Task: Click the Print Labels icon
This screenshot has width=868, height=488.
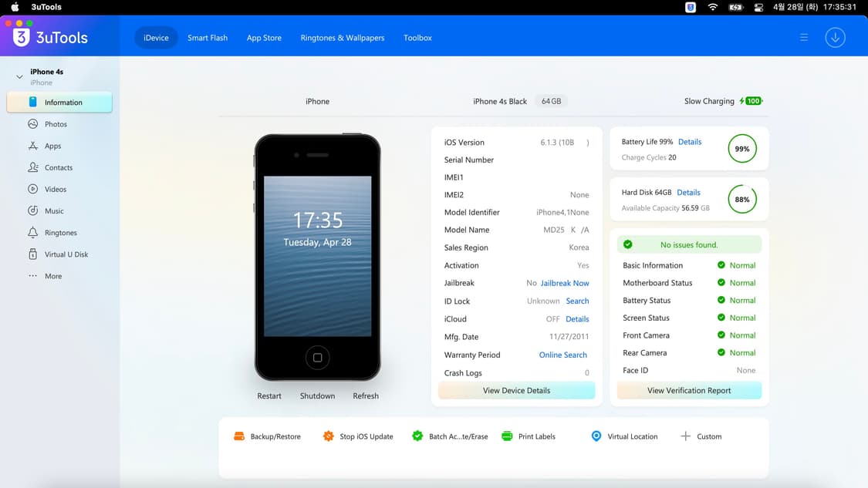Action: [x=507, y=436]
